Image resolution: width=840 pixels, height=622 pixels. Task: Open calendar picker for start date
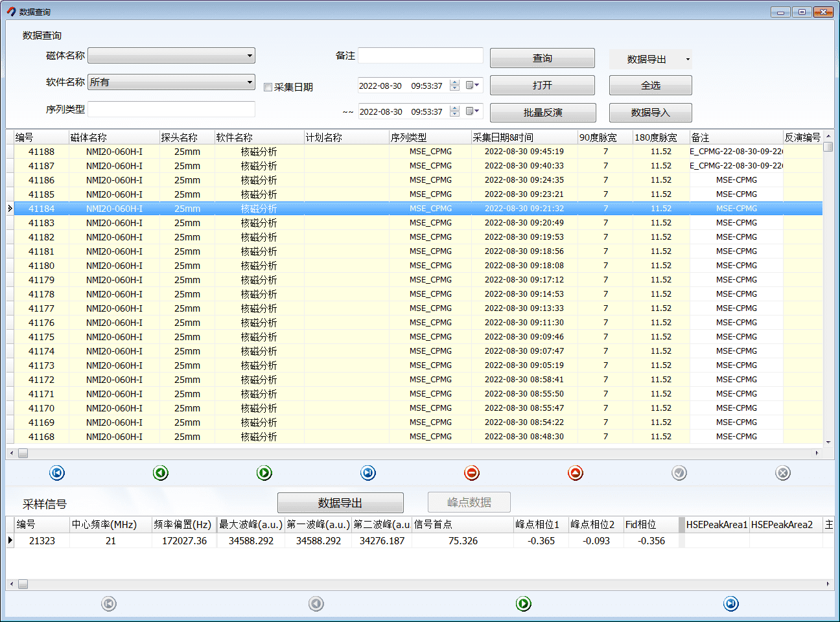pyautogui.click(x=472, y=86)
